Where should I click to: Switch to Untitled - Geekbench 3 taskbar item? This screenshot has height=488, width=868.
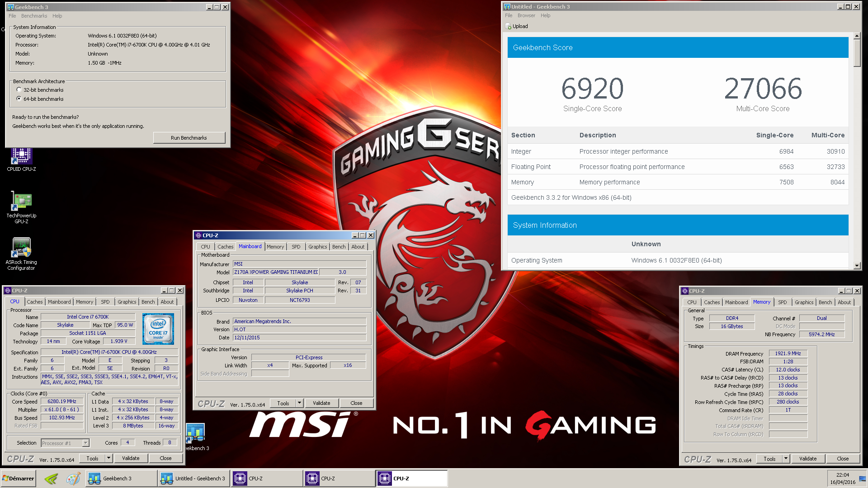tap(193, 479)
